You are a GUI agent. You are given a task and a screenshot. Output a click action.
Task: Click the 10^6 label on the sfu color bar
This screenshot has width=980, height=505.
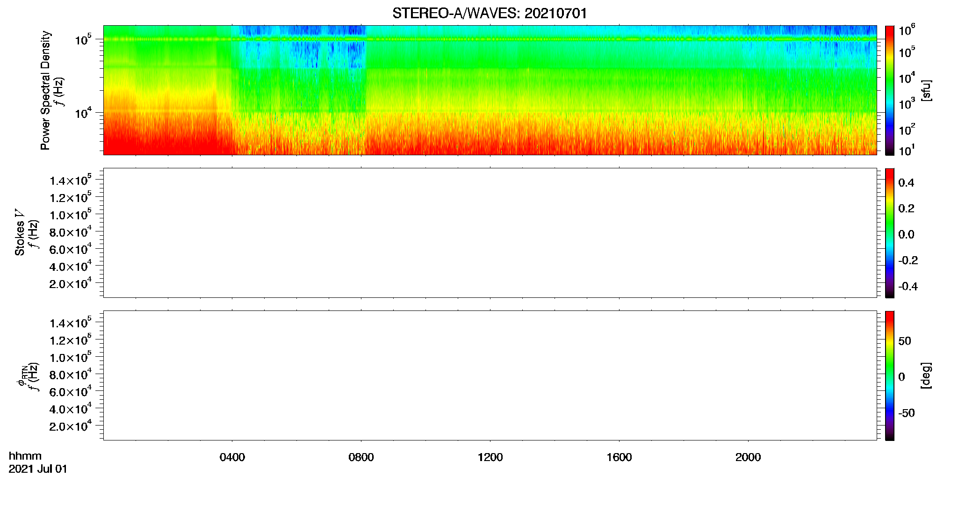(907, 30)
